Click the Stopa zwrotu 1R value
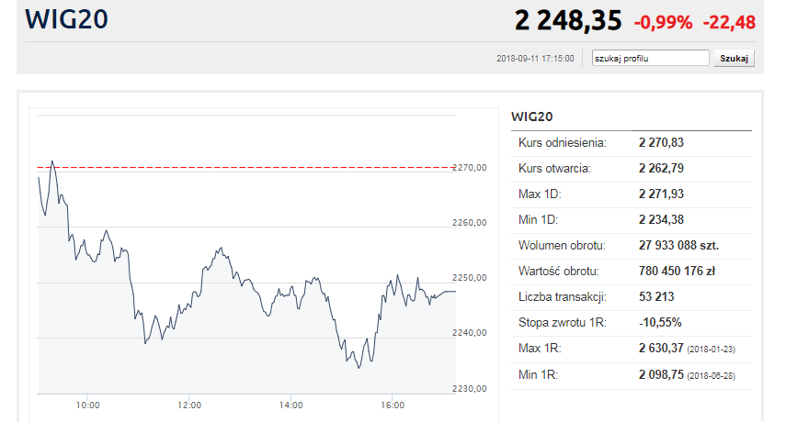The height and width of the screenshot is (422, 786). (660, 323)
